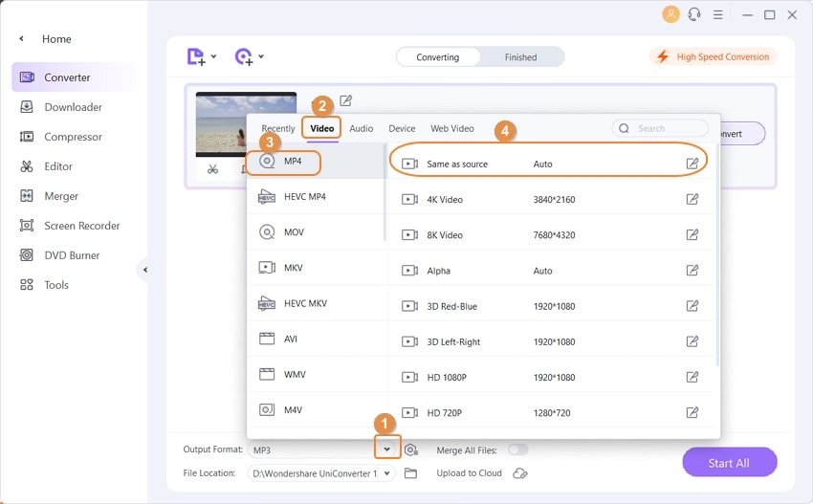The width and height of the screenshot is (813, 504).
Task: Open the support headset icon
Action: coord(694,14)
